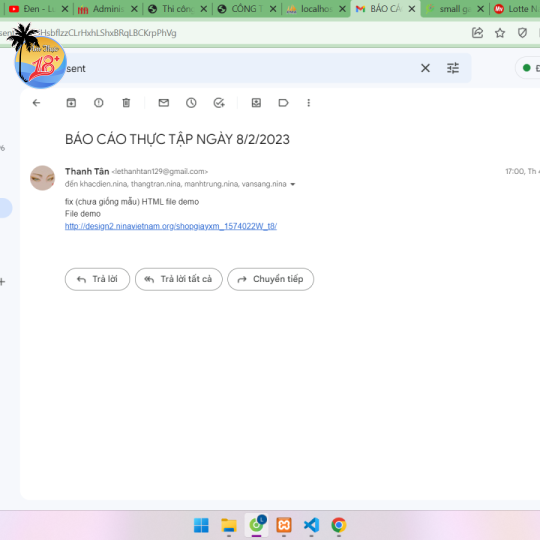540x540 pixels.
Task: Open the more options three-dot menu
Action: tap(309, 103)
